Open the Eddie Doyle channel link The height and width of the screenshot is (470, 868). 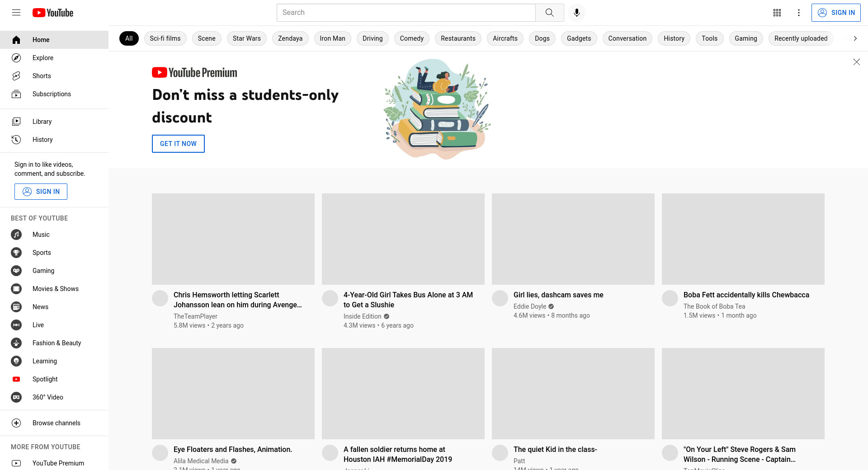[x=530, y=306]
